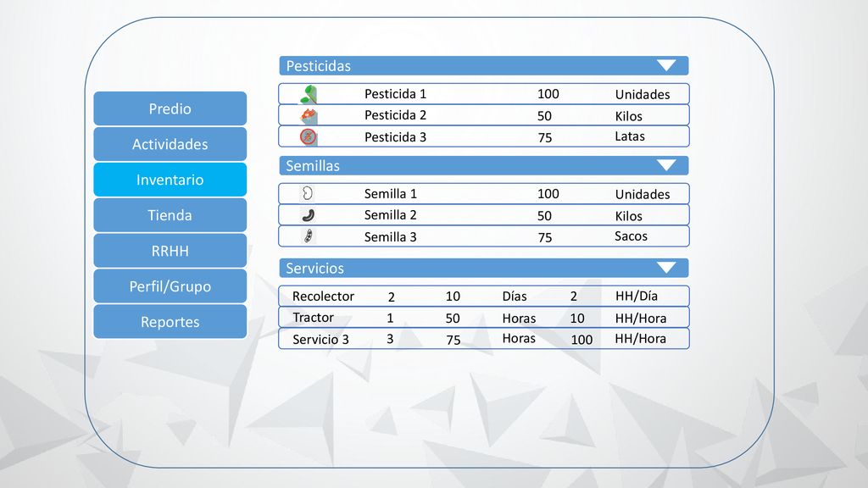The width and height of the screenshot is (868, 488).
Task: Click the Servicio 3 name
Action: point(320,339)
